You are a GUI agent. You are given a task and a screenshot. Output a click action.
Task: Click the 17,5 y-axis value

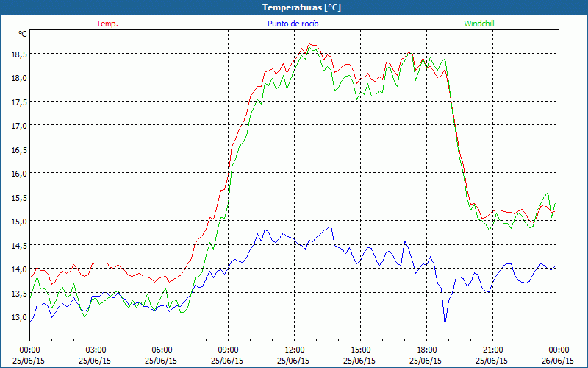tap(19, 102)
